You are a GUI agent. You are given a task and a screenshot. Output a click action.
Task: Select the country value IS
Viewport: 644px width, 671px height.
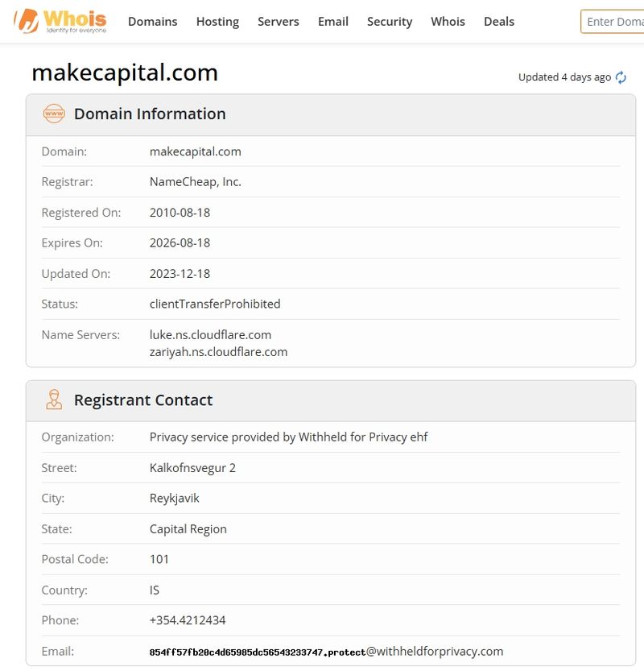[x=155, y=590]
